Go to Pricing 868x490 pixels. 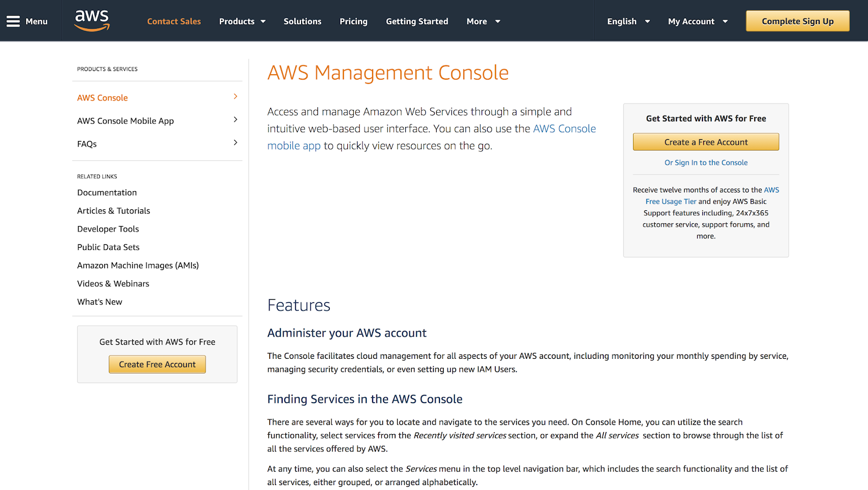tap(353, 21)
